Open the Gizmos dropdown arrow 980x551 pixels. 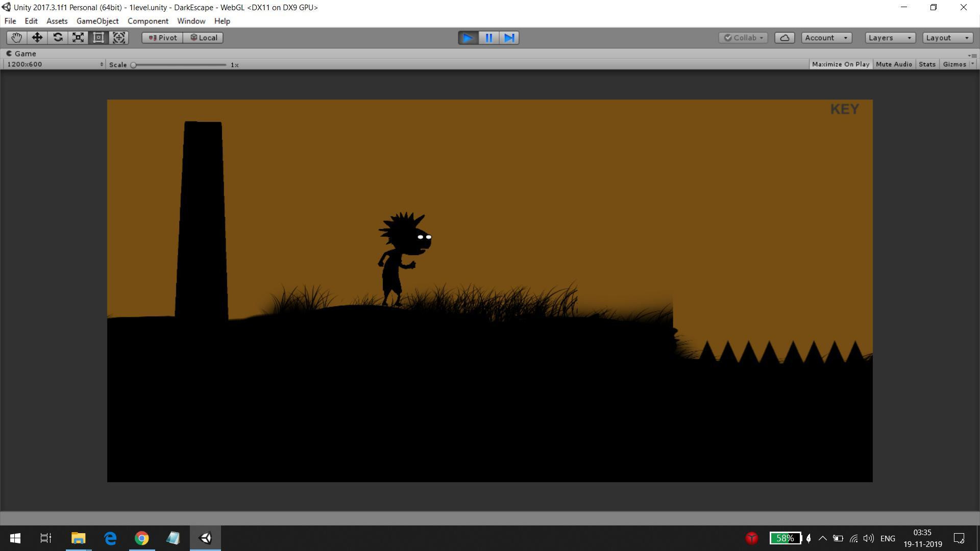(x=972, y=64)
